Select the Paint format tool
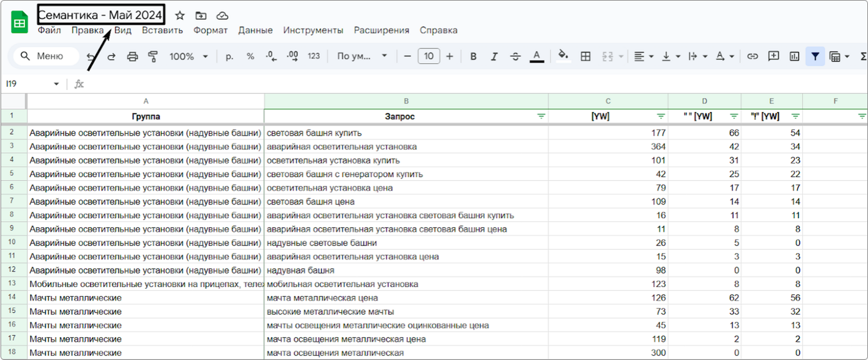868x360 pixels. [153, 56]
